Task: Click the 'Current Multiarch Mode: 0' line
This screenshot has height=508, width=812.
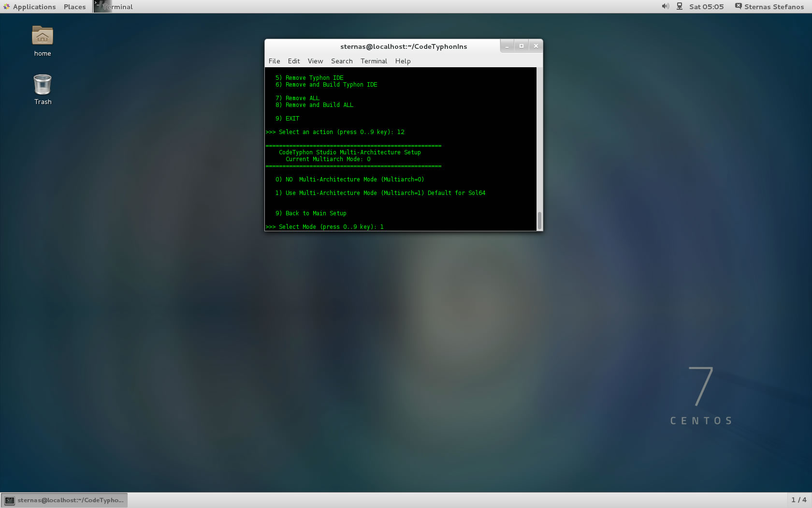Action: 328,159
